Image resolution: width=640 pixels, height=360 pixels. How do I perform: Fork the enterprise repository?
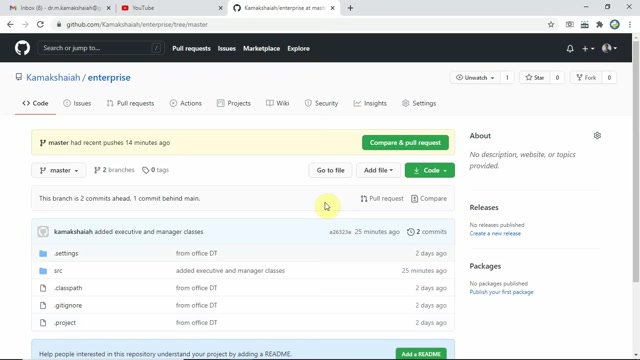coord(586,78)
